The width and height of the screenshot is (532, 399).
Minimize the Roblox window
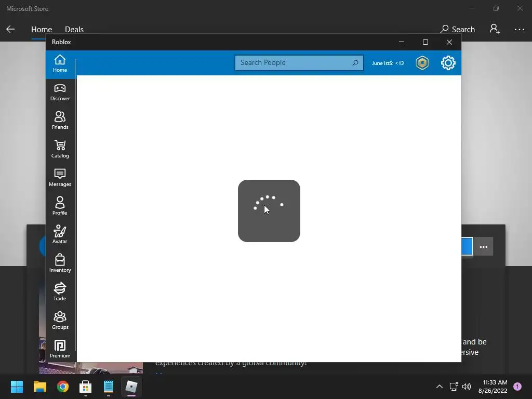pyautogui.click(x=402, y=42)
